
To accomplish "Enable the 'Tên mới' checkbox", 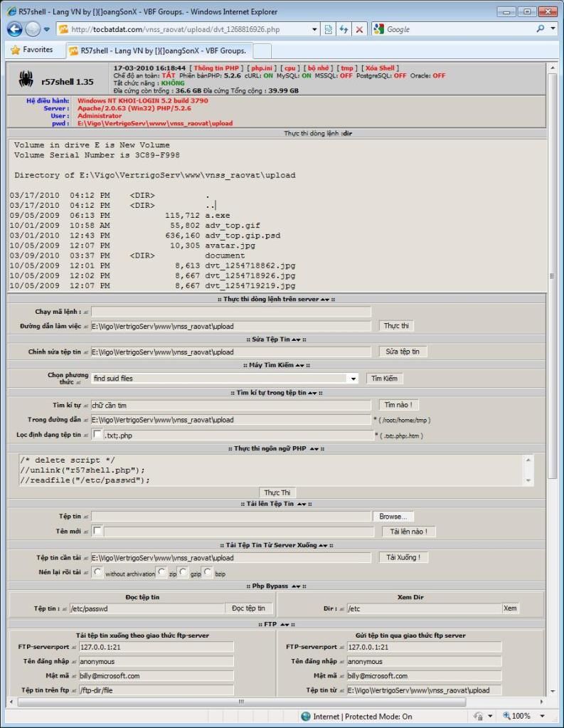I will tap(97, 531).
